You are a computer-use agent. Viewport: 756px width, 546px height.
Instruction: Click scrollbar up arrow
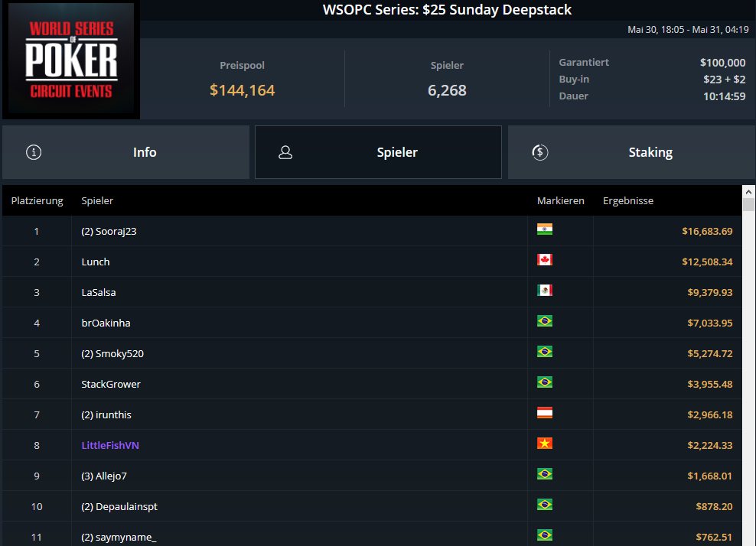tap(748, 192)
